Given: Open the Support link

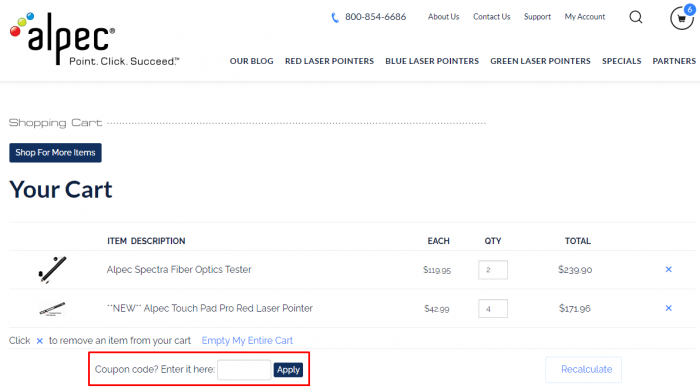Looking at the screenshot, I should pyautogui.click(x=537, y=17).
